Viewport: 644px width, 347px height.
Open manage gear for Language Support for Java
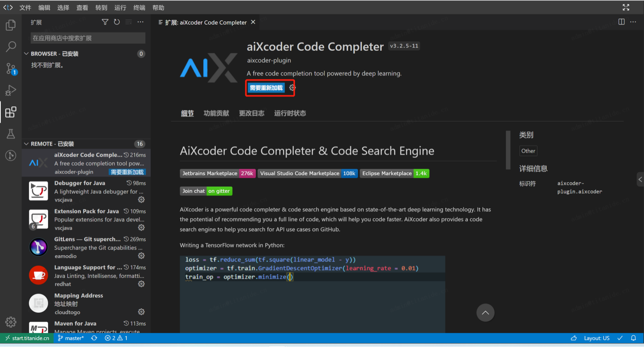141,284
